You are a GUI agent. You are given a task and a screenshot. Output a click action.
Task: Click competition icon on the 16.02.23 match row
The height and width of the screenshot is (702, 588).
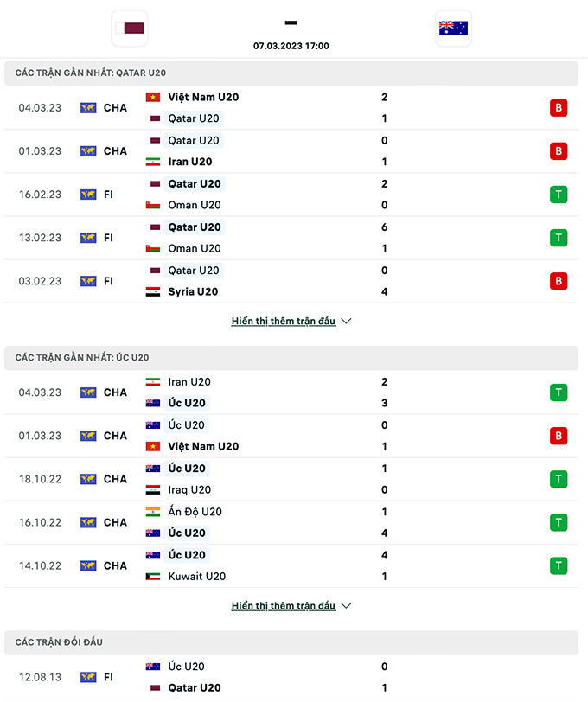(88, 195)
